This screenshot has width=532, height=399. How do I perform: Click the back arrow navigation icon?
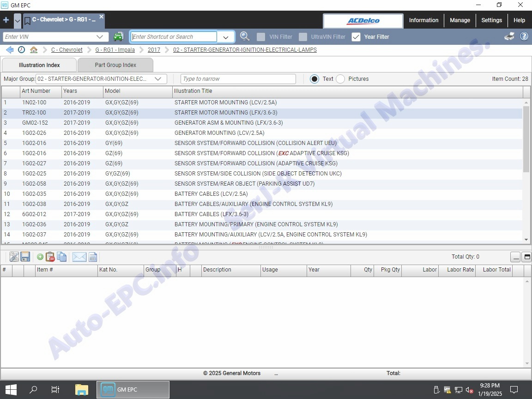coord(10,50)
